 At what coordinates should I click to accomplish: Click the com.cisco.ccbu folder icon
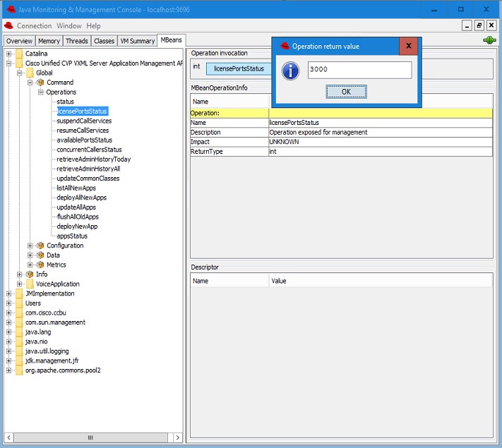[x=19, y=313]
